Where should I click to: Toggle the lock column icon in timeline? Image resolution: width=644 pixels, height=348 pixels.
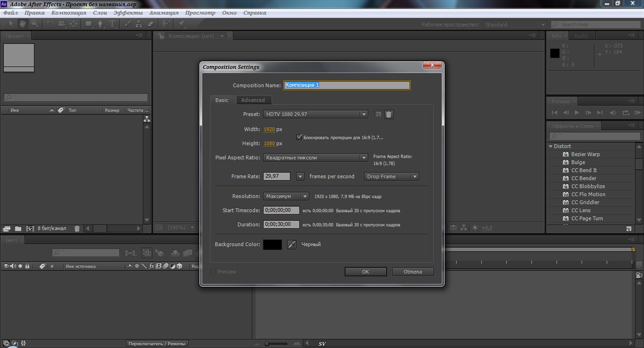tap(27, 266)
